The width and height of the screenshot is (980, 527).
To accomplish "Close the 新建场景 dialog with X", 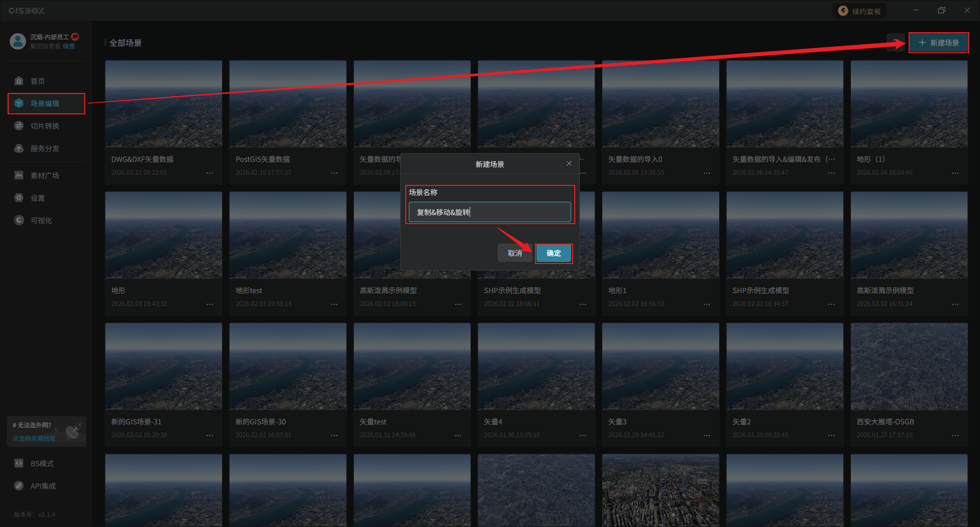I will point(569,163).
